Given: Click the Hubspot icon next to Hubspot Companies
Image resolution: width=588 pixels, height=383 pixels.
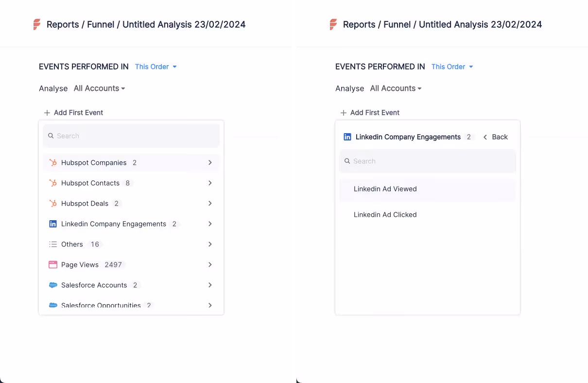Looking at the screenshot, I should pyautogui.click(x=53, y=162).
